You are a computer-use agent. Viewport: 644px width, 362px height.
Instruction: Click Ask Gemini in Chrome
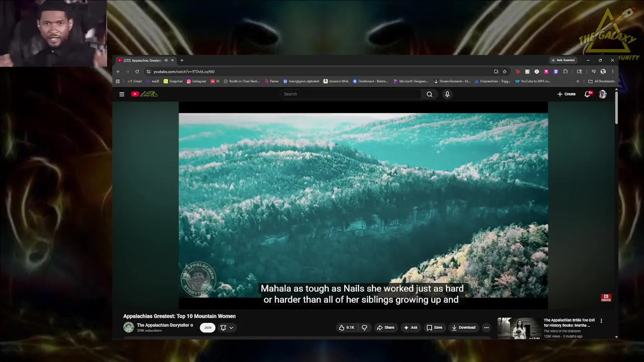562,60
